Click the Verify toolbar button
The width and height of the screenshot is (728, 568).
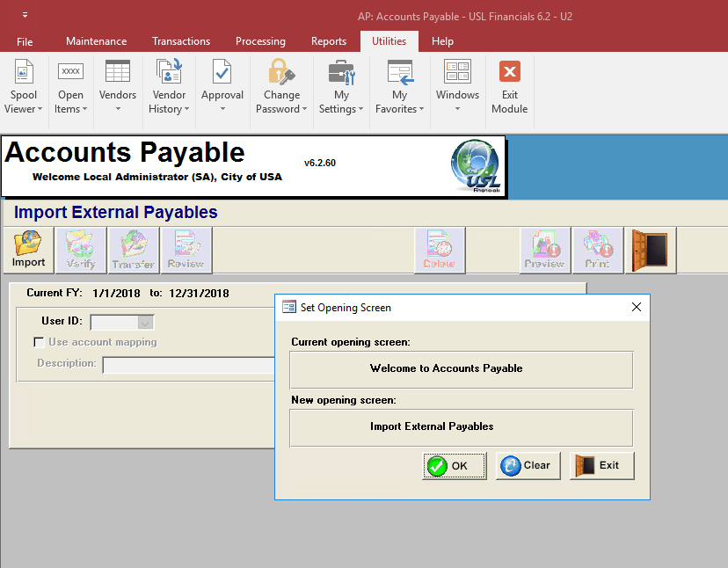[x=81, y=251]
